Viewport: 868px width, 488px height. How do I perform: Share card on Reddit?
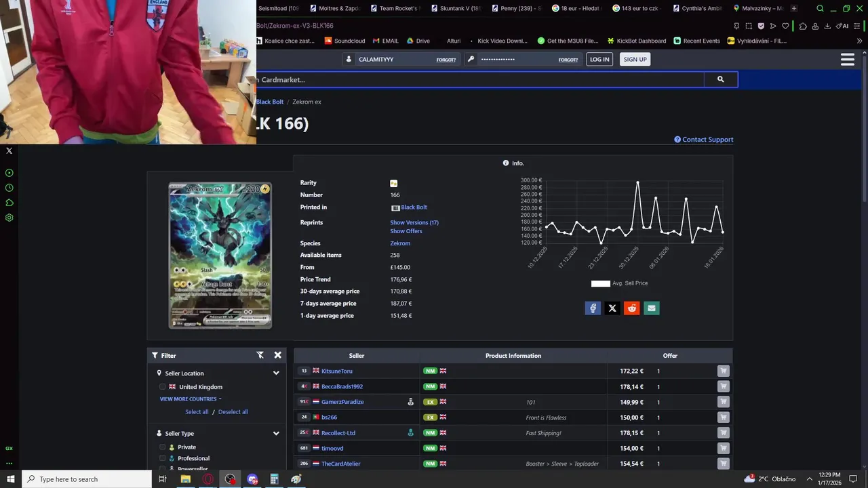pos(632,308)
